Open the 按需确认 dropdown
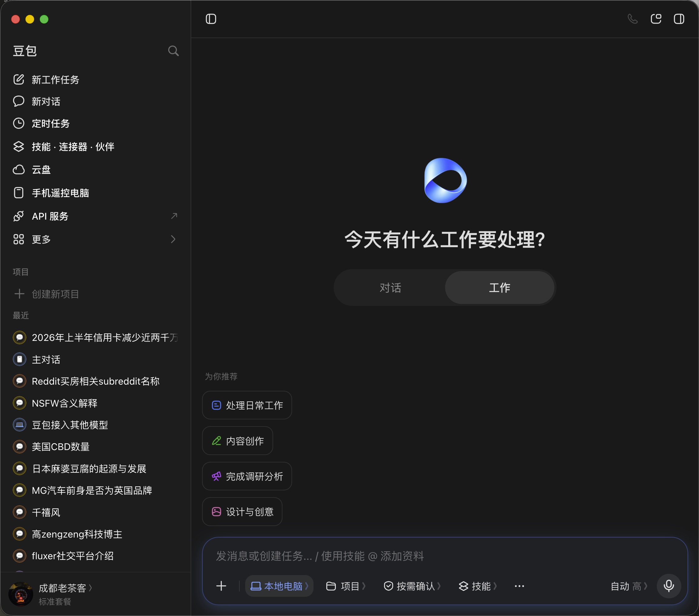 coord(412,586)
